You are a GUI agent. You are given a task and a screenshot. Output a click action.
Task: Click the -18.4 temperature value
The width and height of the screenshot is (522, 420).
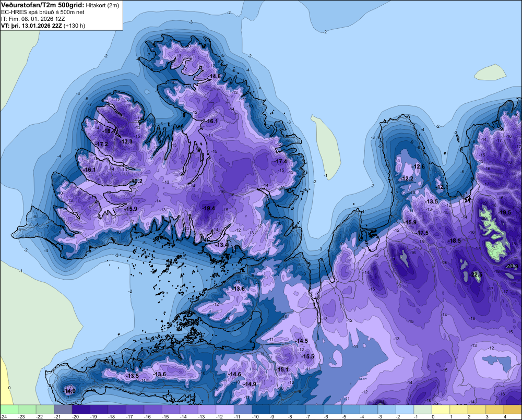[x=109, y=131]
